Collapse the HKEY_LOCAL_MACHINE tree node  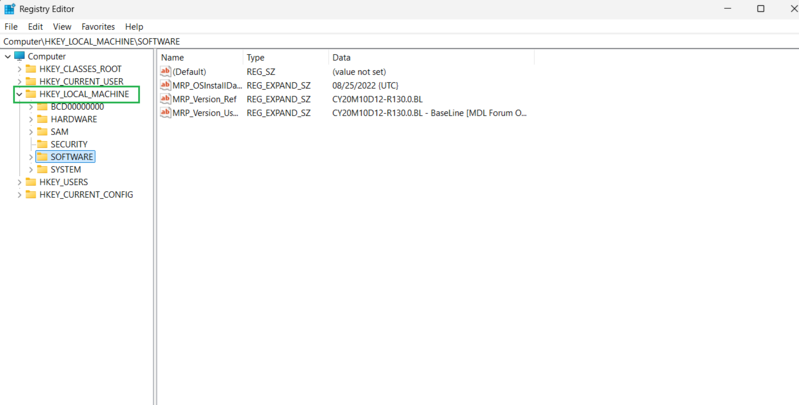click(x=19, y=94)
